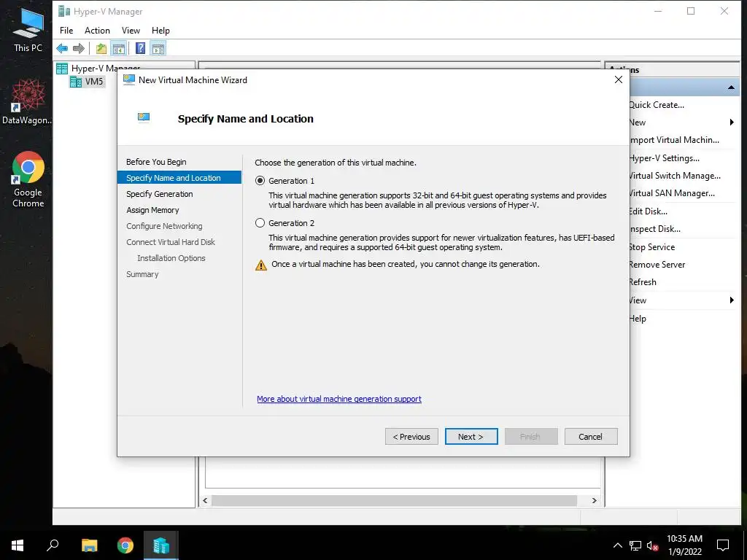
Task: Go to Before You Begin wizard step
Action: tap(156, 162)
